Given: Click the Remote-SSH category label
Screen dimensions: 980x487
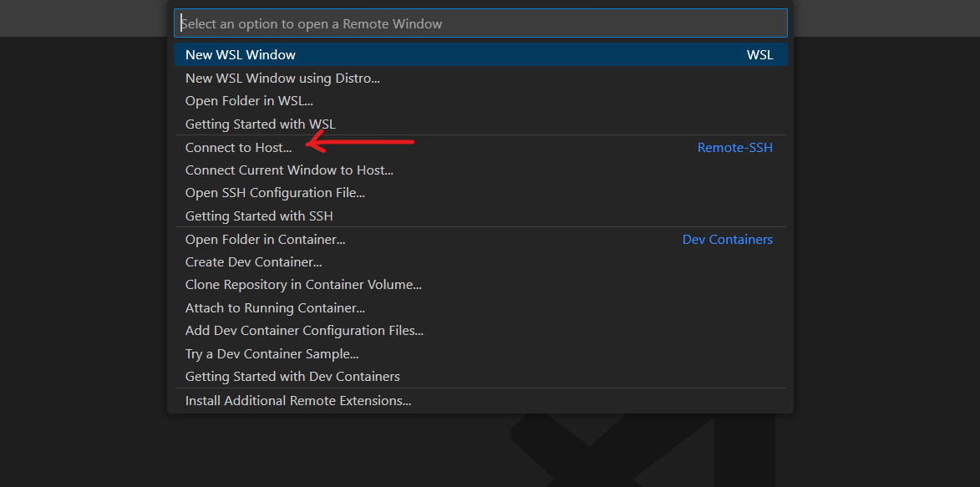Looking at the screenshot, I should (735, 147).
